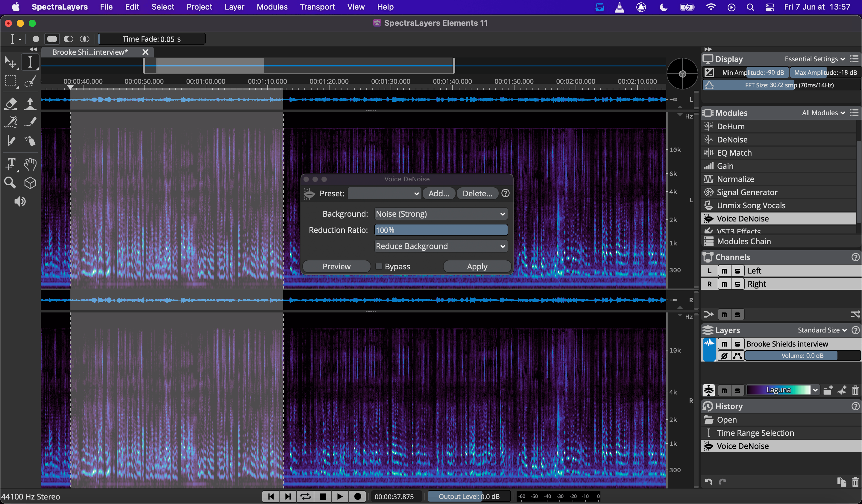The height and width of the screenshot is (504, 862).
Task: Collapse the right panels with double arrow
Action: (708, 50)
